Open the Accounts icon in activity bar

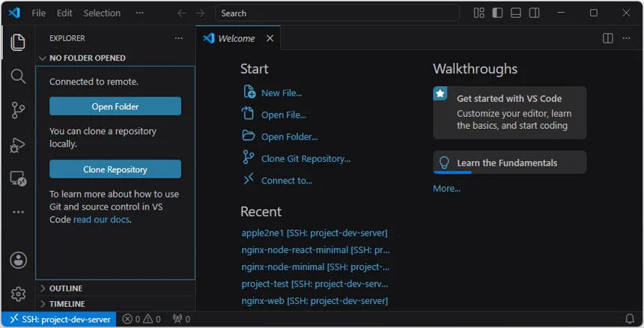(x=18, y=261)
